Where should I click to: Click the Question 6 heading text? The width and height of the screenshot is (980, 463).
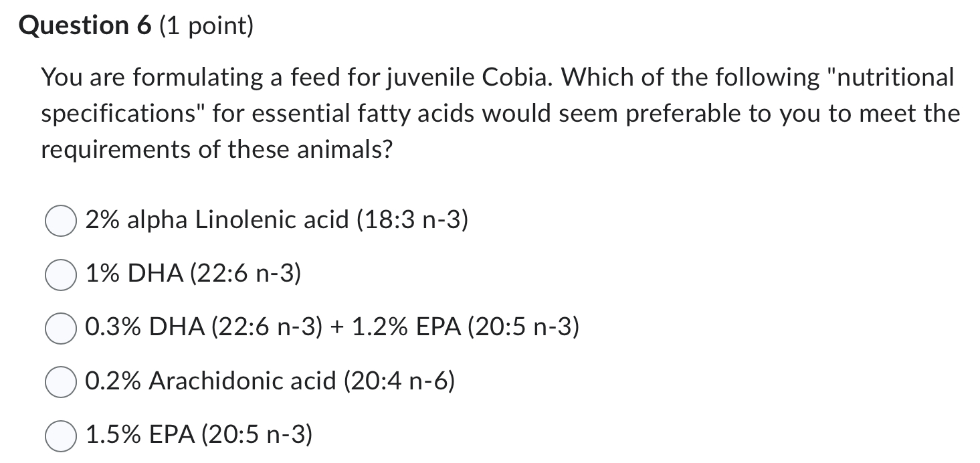[84, 25]
